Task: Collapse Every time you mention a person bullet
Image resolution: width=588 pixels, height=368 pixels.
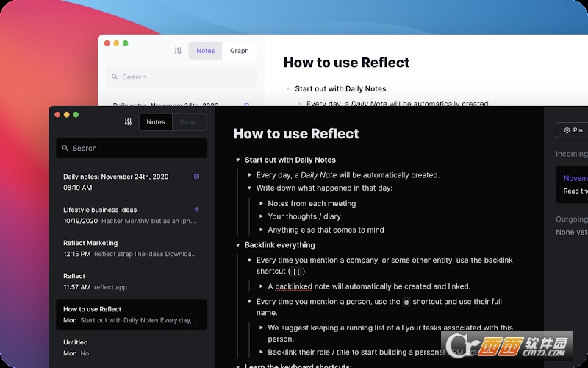Action: pos(249,302)
